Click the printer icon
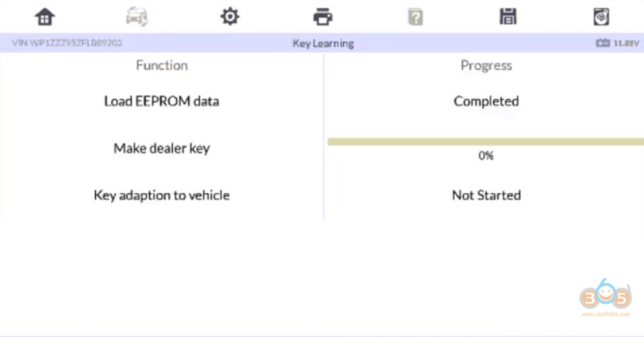 (x=323, y=17)
